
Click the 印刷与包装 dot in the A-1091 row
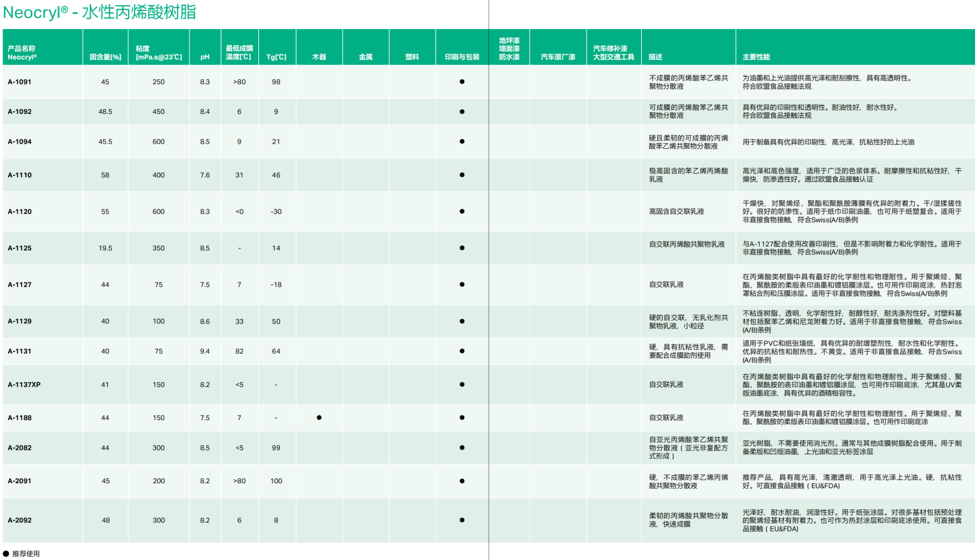pyautogui.click(x=462, y=82)
